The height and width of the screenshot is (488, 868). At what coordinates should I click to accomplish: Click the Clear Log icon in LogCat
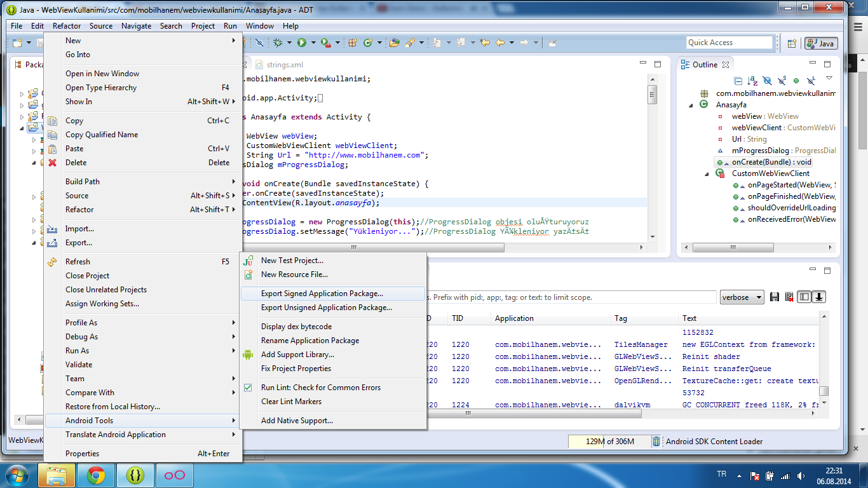789,297
